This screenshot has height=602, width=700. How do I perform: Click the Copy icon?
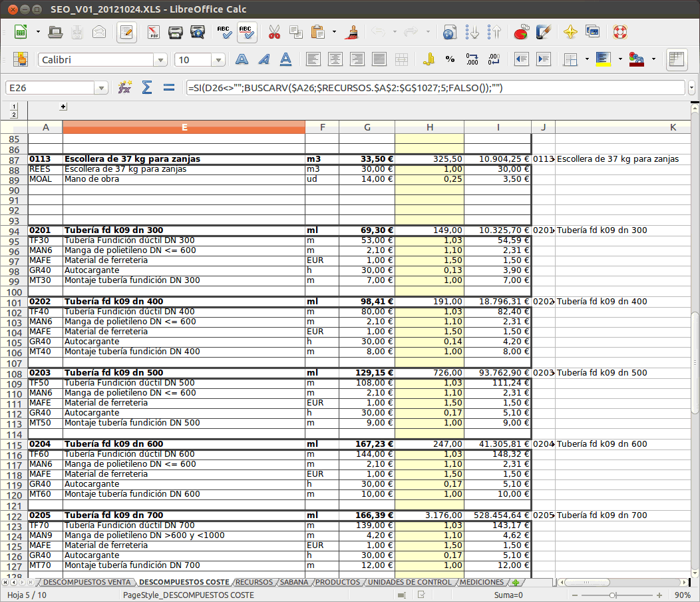(295, 32)
